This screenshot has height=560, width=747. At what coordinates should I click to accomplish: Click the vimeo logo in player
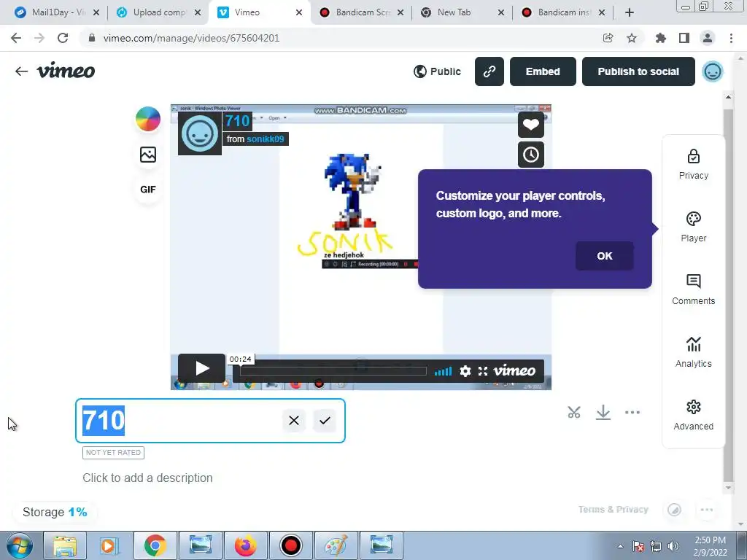point(514,370)
